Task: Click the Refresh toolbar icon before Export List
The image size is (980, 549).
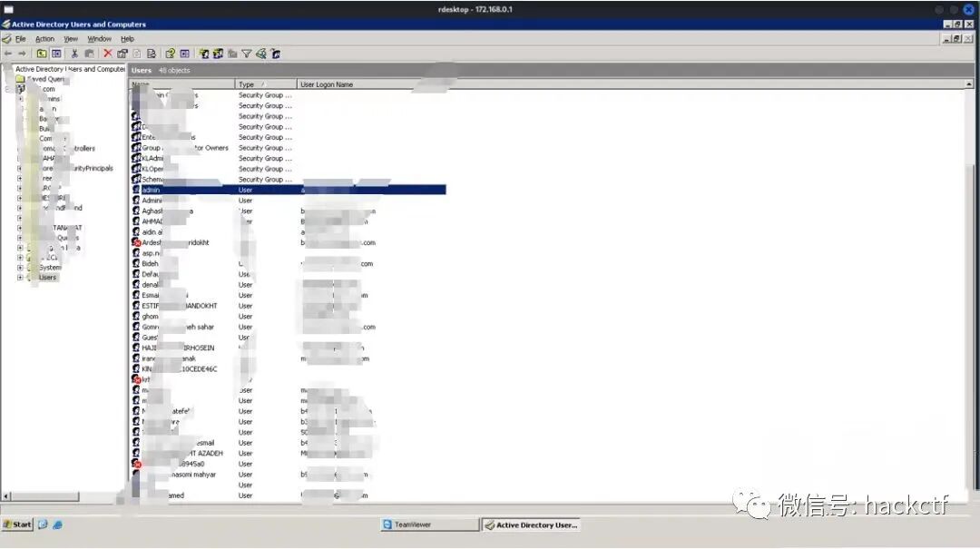Action: (x=137, y=54)
